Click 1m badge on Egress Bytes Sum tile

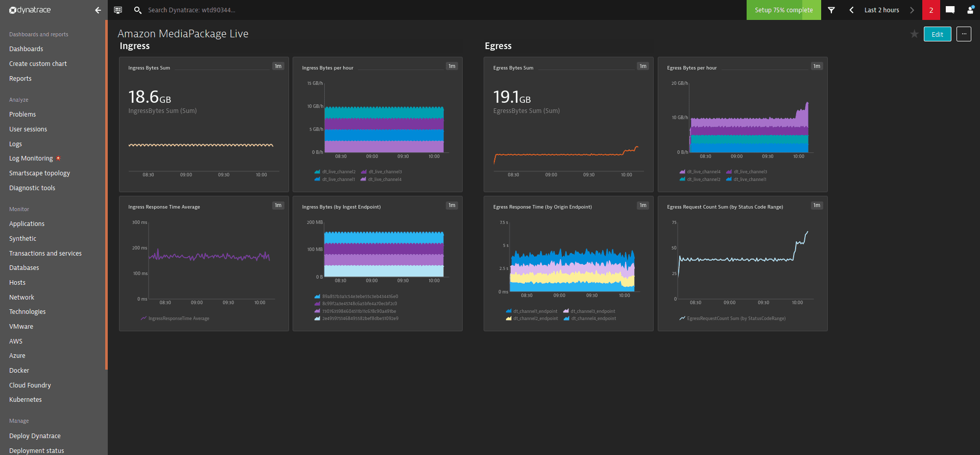[643, 66]
